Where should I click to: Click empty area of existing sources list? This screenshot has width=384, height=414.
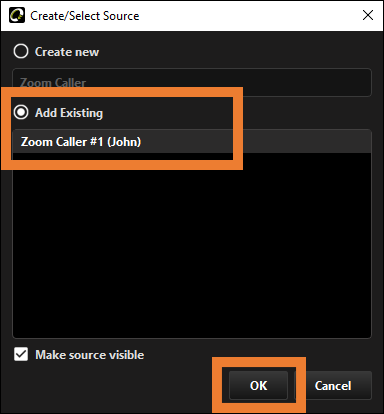pyautogui.click(x=192, y=245)
